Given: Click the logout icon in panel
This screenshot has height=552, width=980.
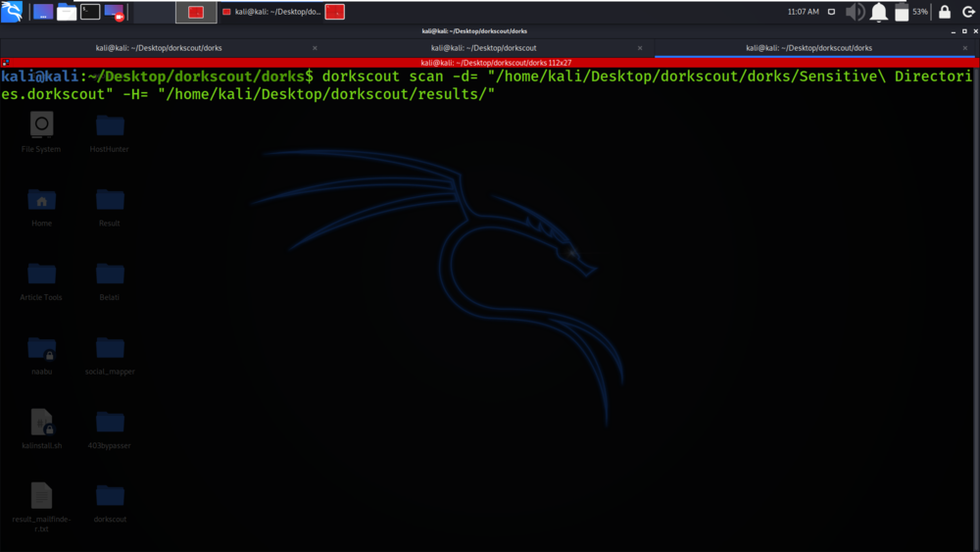Looking at the screenshot, I should click(968, 12).
